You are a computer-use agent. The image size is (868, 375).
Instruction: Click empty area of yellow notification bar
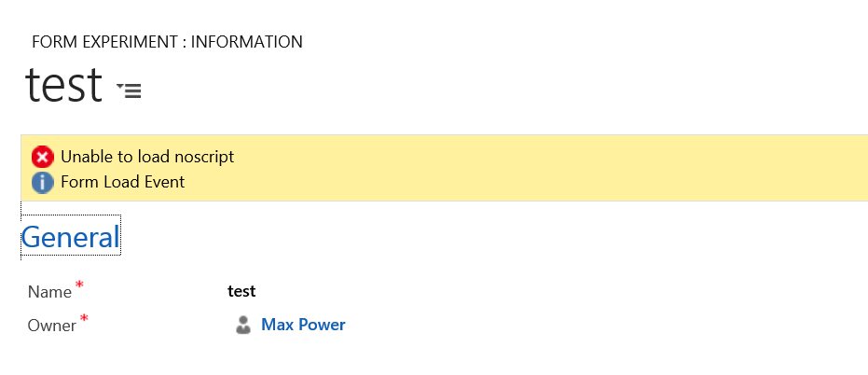(x=559, y=169)
